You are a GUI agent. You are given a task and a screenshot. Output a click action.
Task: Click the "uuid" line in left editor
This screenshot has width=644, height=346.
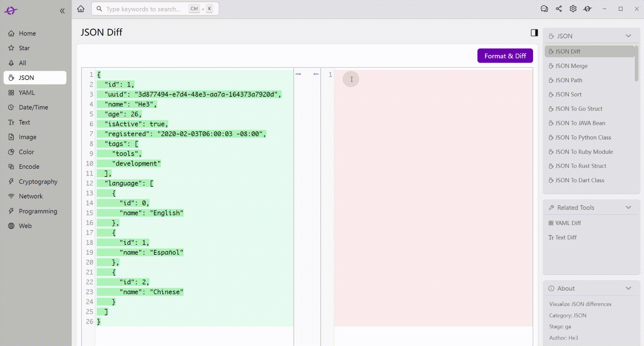click(189, 94)
